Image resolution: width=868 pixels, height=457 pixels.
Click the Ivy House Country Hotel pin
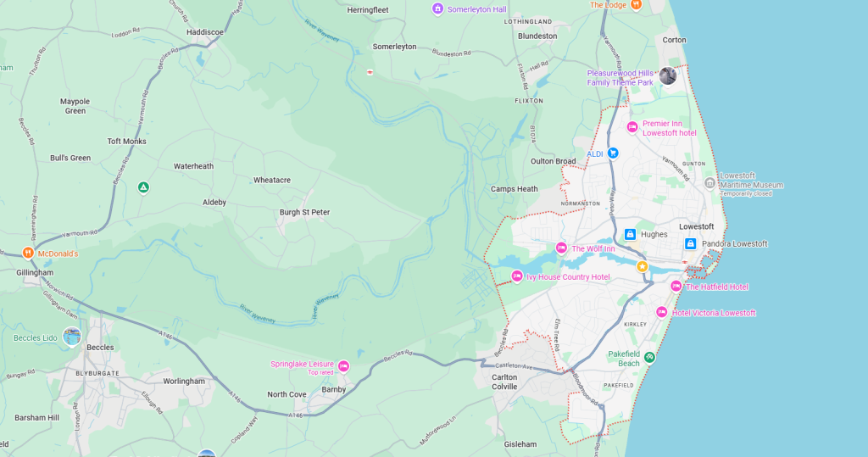[x=517, y=276]
